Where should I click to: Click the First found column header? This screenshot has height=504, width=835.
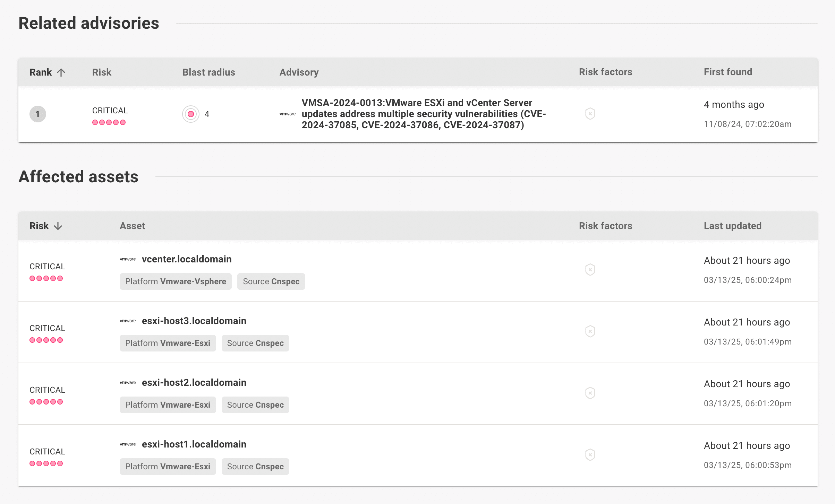tap(728, 72)
